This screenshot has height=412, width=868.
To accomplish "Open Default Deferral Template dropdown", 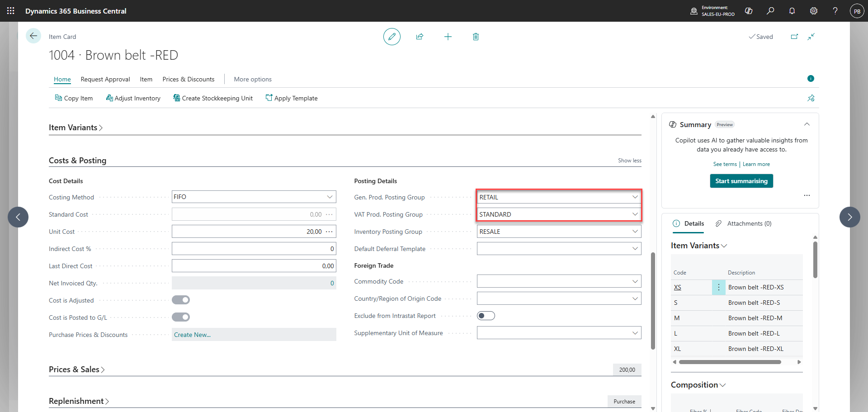I will [x=635, y=249].
